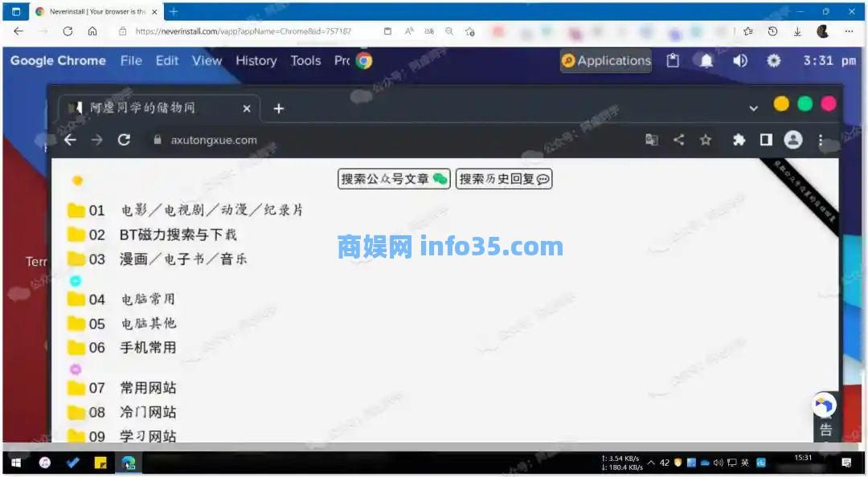Open the File menu

(x=131, y=61)
